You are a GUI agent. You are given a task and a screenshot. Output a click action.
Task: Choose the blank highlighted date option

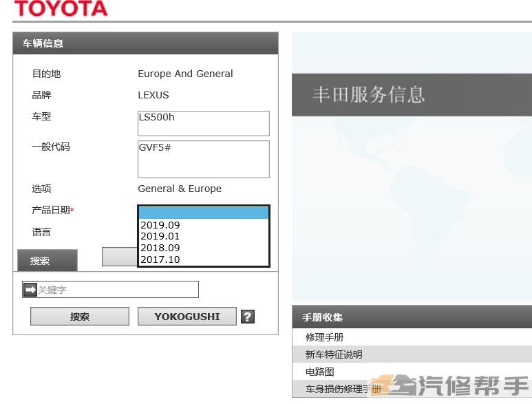tap(204, 213)
